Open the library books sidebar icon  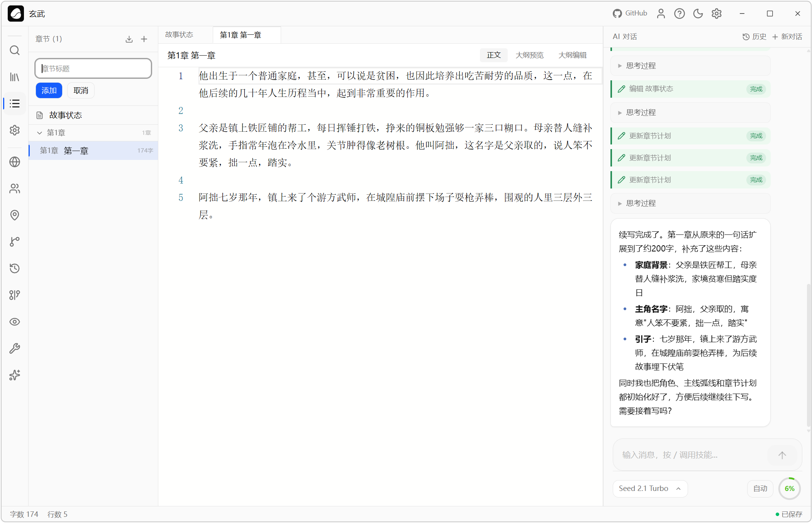tap(15, 77)
